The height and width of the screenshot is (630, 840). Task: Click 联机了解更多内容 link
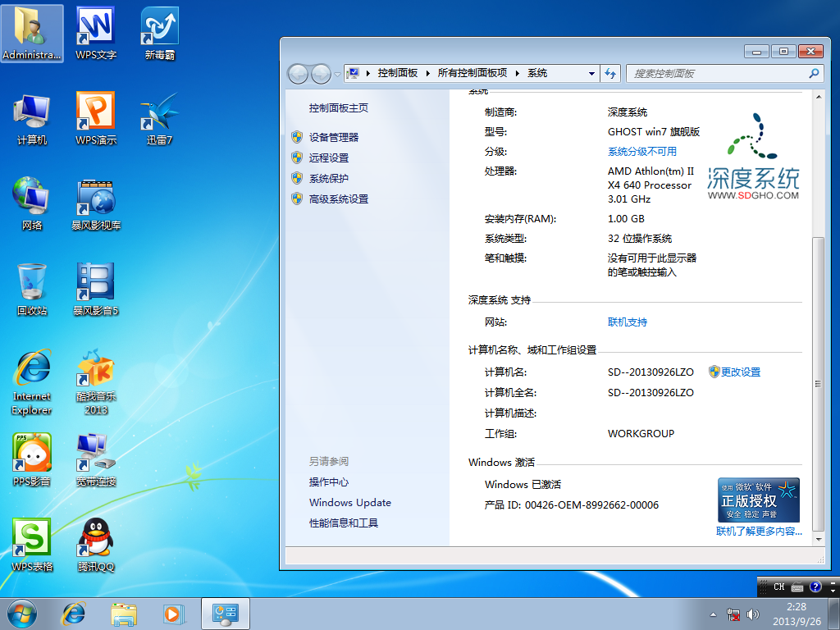click(x=759, y=531)
